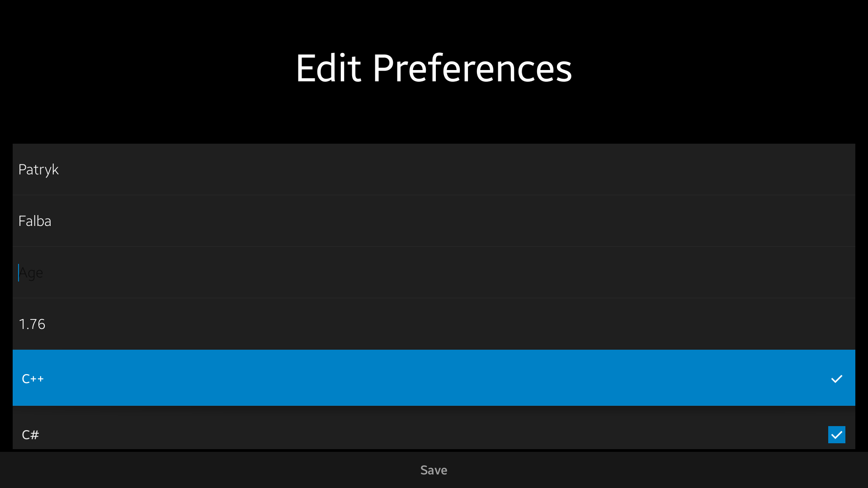Select the highlighted C++ list row
The width and height of the screenshot is (868, 488).
[x=434, y=378]
